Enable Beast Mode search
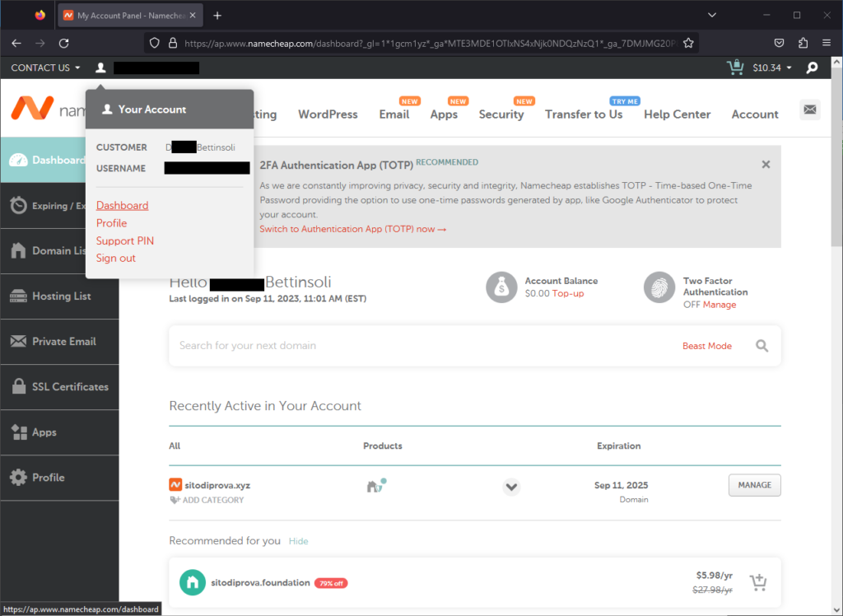Screen dimensions: 843x616 [707, 346]
